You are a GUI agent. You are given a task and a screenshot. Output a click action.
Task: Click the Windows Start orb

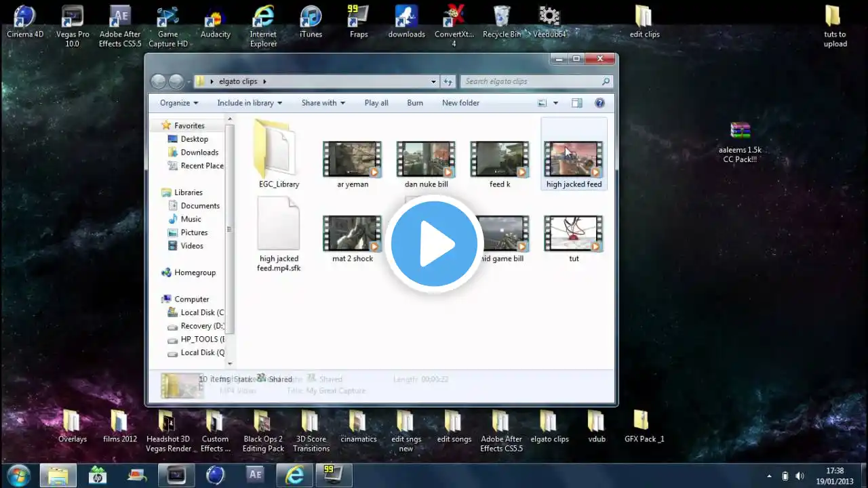18,475
